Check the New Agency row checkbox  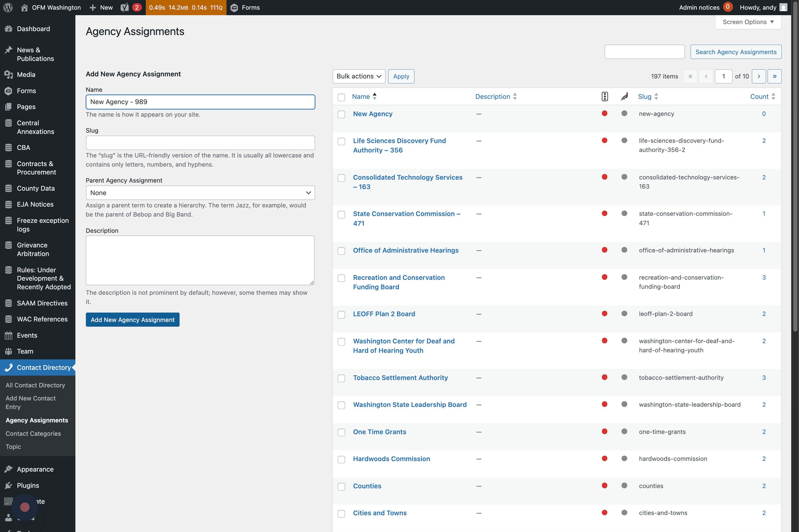click(341, 114)
